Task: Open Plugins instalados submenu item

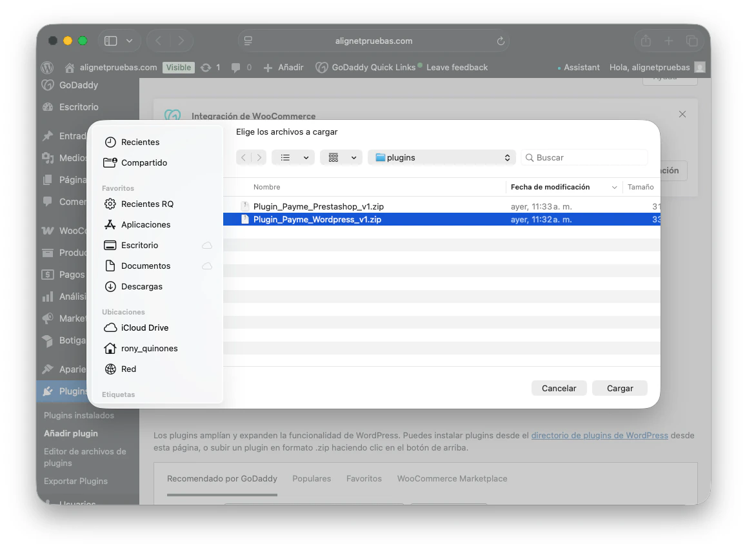Action: click(x=79, y=415)
